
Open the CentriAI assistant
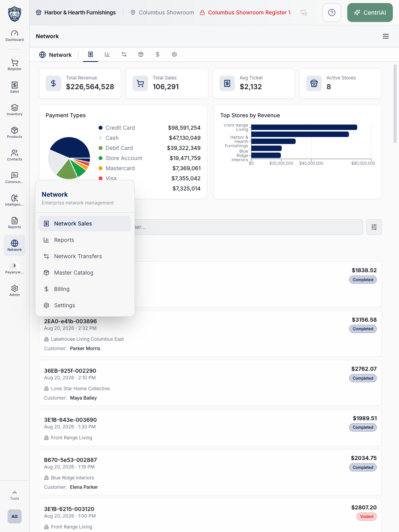(370, 12)
